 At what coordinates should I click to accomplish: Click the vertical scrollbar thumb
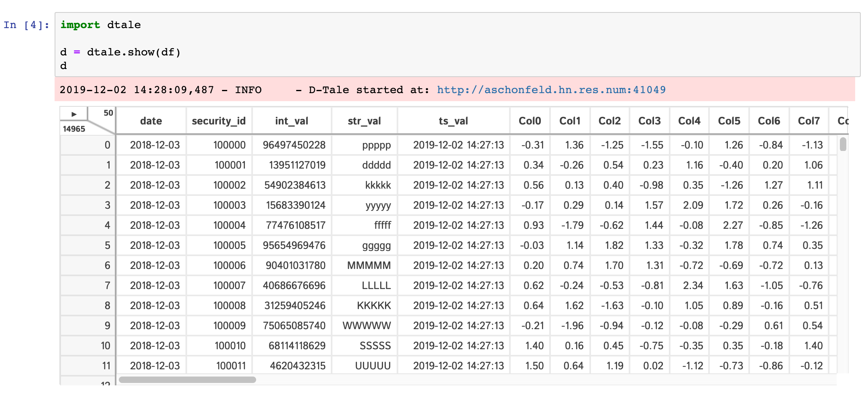pyautogui.click(x=843, y=144)
